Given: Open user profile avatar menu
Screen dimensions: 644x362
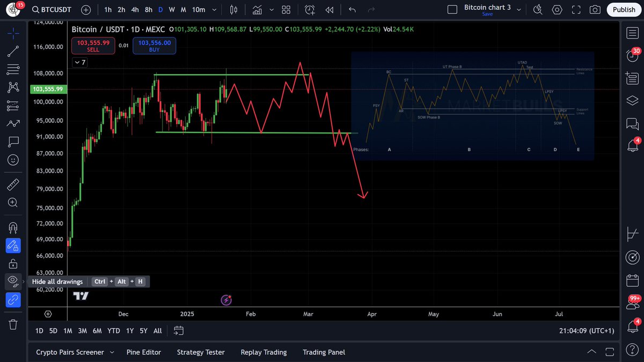Looking at the screenshot, I should click(13, 10).
